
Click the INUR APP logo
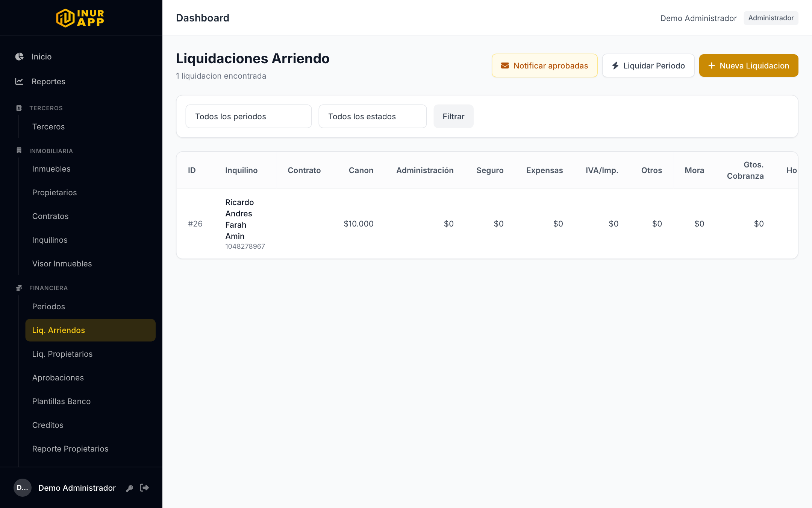(x=80, y=18)
